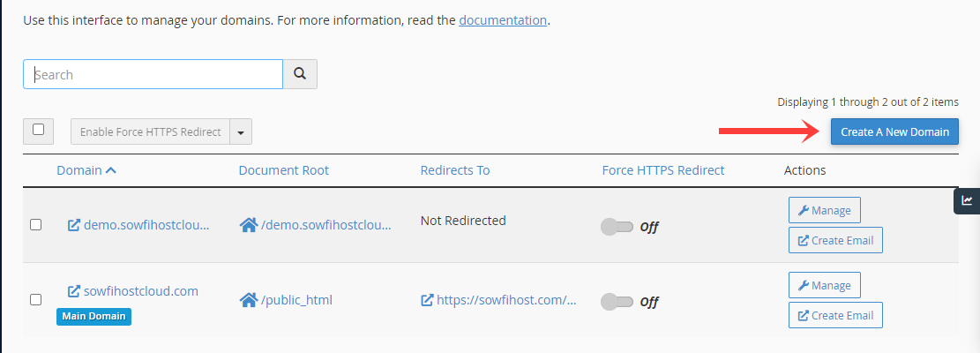This screenshot has width=980, height=353.
Task: Click external link icon beside sowfihostcloud.com
Action: click(x=74, y=291)
